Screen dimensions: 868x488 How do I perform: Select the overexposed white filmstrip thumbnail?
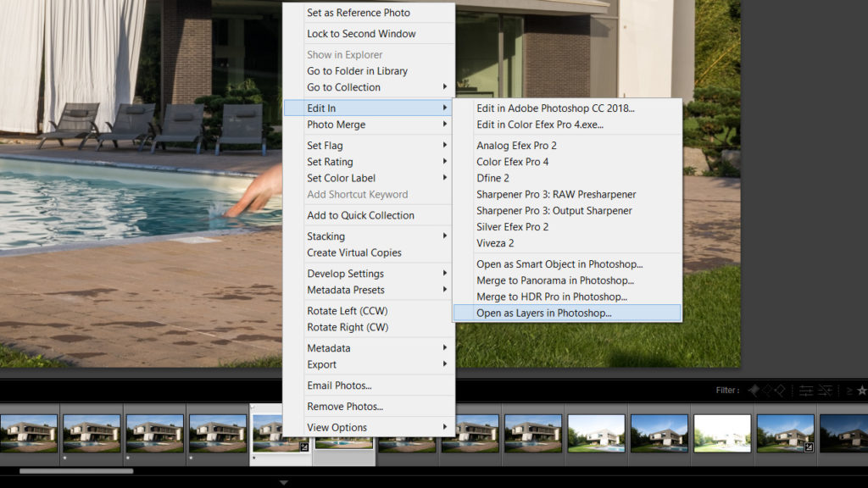coord(722,433)
